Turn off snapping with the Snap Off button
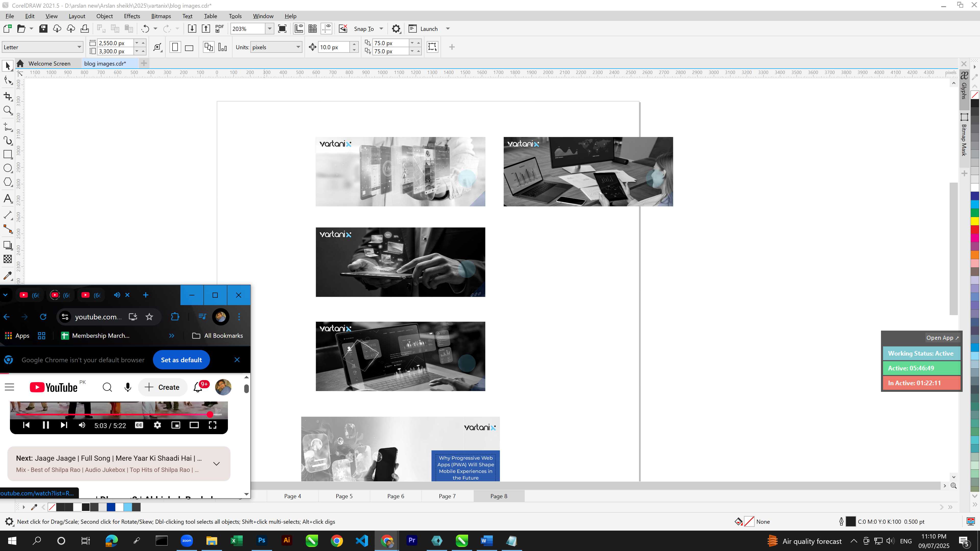980x551 pixels. [x=343, y=29]
